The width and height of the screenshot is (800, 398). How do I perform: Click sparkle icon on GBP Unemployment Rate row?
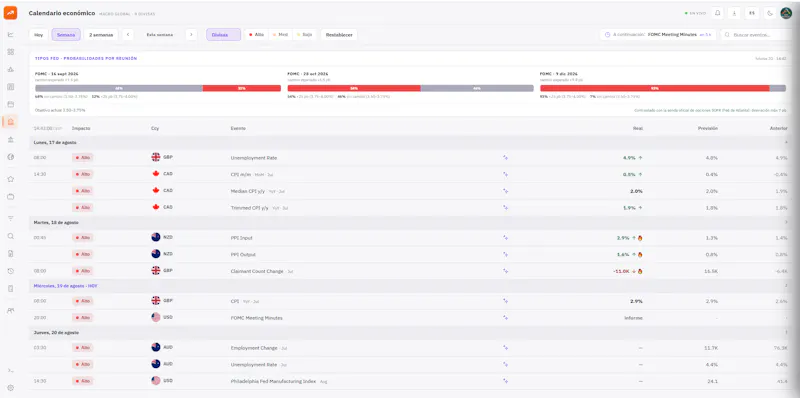tap(506, 158)
